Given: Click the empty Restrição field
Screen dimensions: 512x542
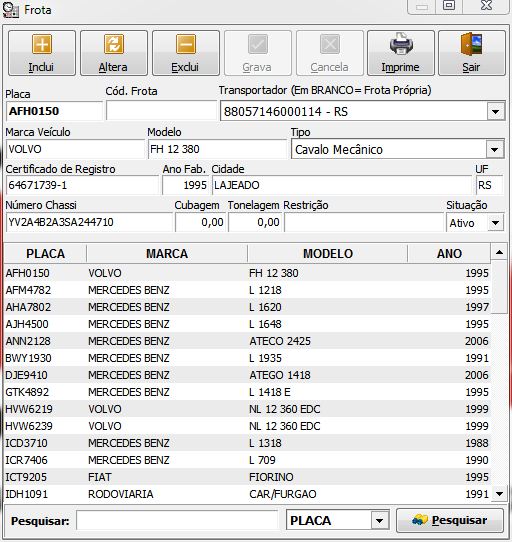Looking at the screenshot, I should [x=364, y=222].
